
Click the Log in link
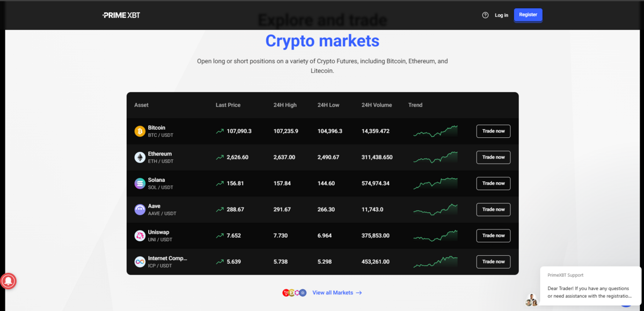[x=501, y=15]
